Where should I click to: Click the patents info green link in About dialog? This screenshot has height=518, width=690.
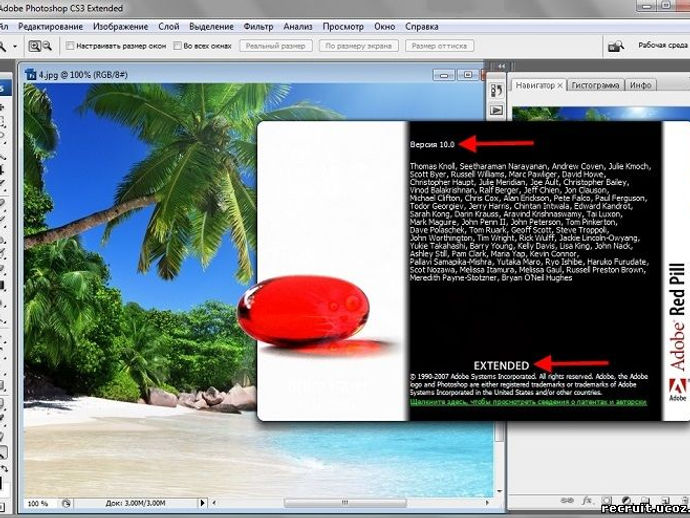(528, 402)
